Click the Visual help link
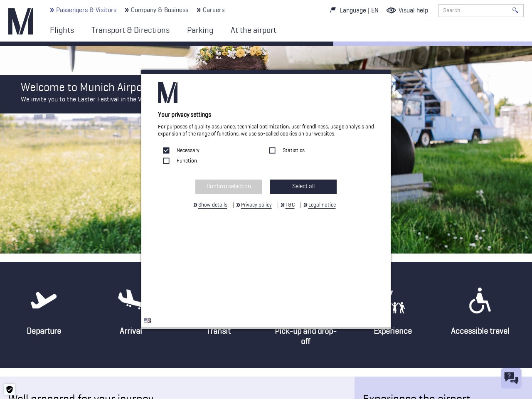The width and height of the screenshot is (532, 399). click(x=413, y=10)
